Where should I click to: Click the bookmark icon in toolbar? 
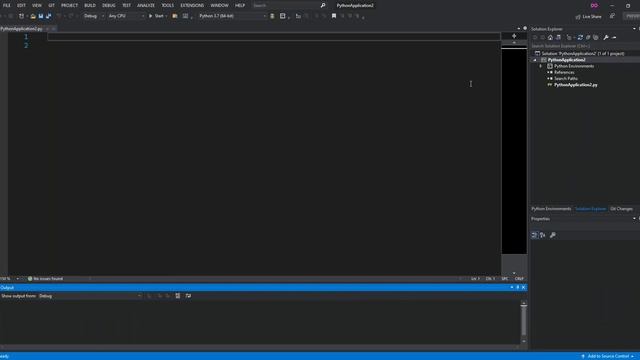coord(334,16)
